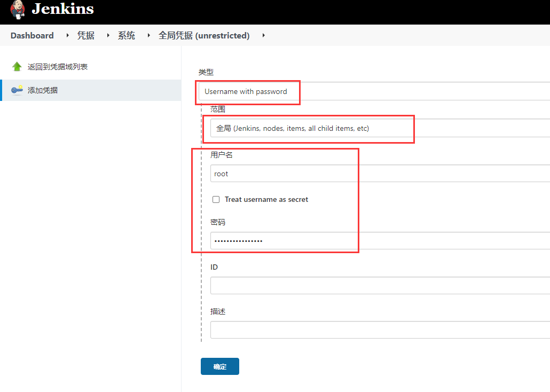Expand the arrow after 全局凭据 (unrestricted) breadcrumb
The image size is (550, 392).
coord(263,36)
